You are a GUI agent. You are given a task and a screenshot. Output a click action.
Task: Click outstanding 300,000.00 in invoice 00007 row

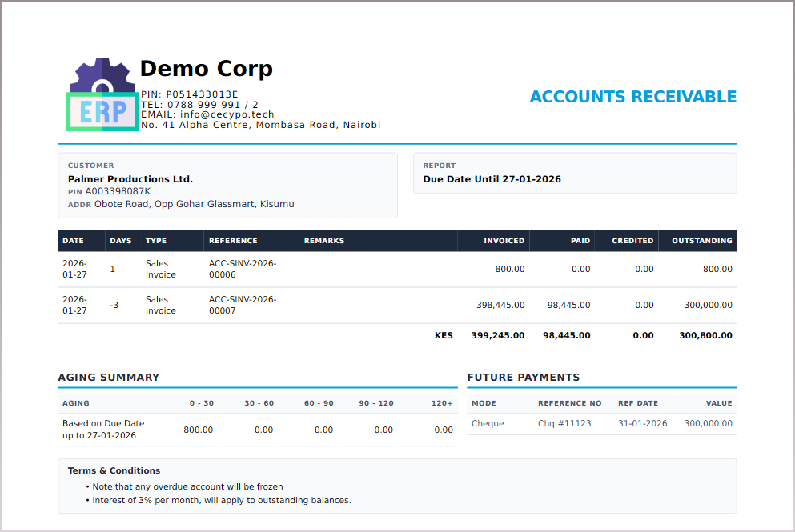tap(709, 305)
